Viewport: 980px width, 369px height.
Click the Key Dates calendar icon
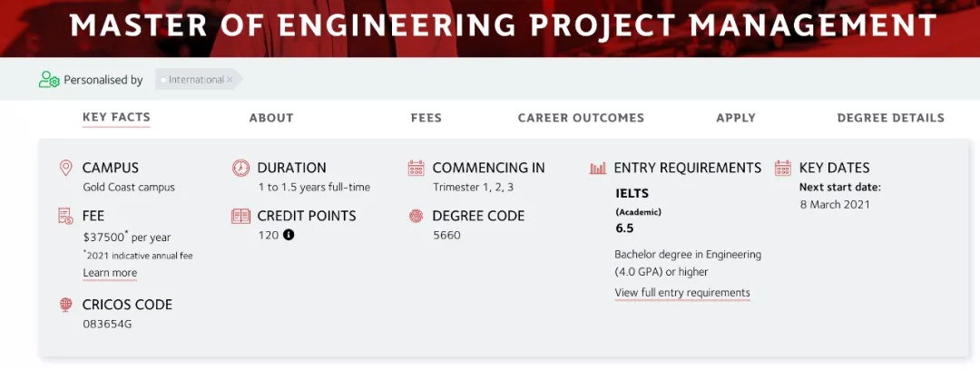tap(782, 168)
